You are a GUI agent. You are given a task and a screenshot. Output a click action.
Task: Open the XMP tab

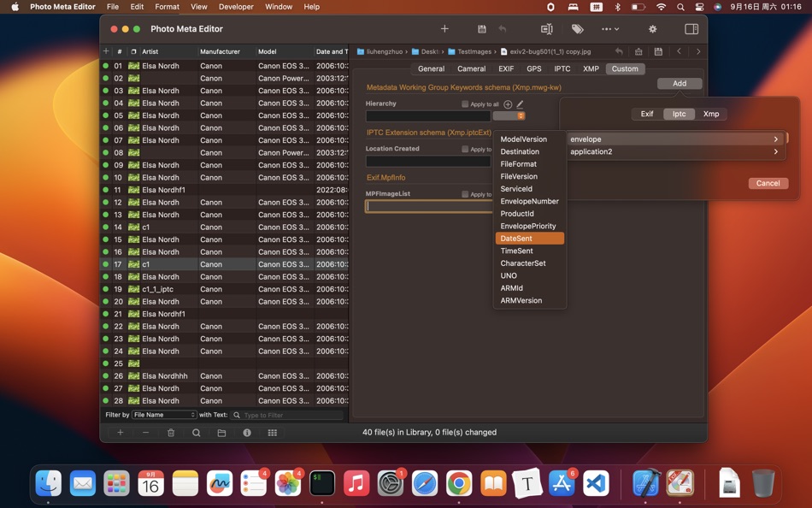point(591,68)
